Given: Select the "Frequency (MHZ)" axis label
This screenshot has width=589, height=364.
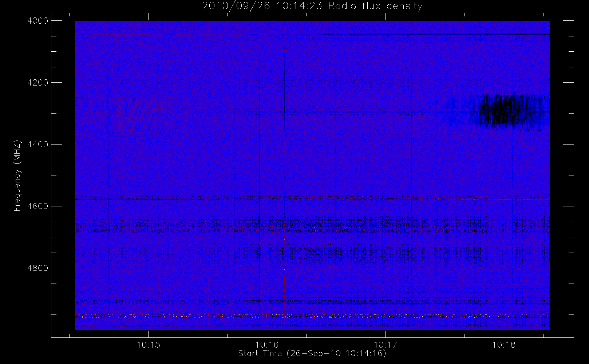Looking at the screenshot, I should (x=17, y=175).
